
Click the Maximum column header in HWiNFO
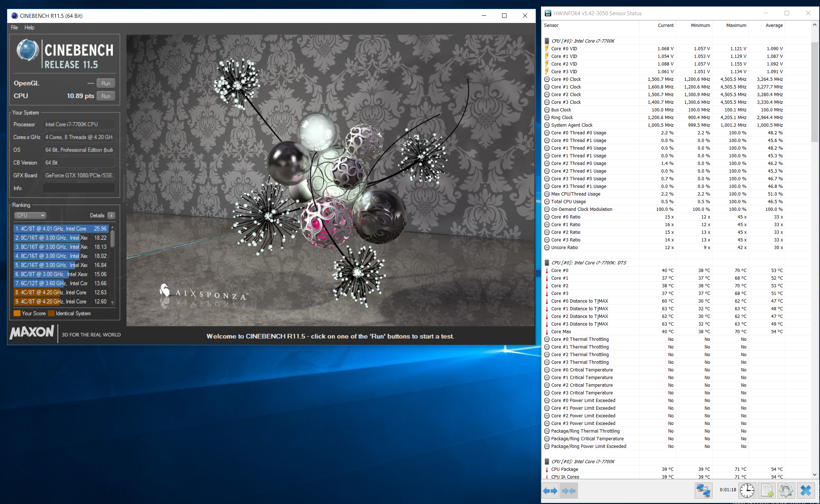pos(736,25)
